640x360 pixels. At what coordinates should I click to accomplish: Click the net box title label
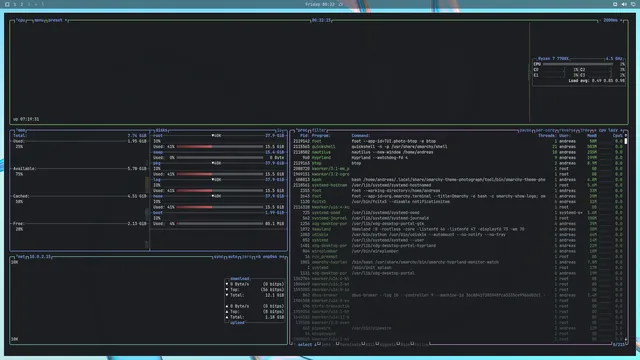21,257
